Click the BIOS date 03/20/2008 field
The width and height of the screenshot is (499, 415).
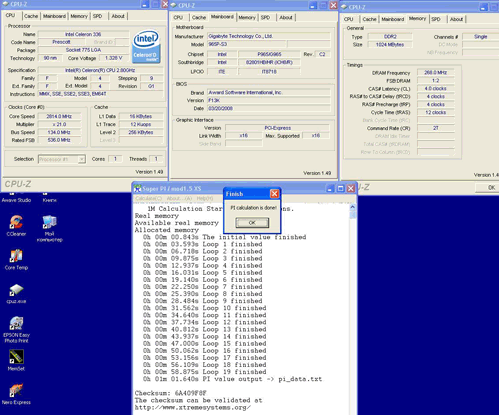(x=269, y=108)
